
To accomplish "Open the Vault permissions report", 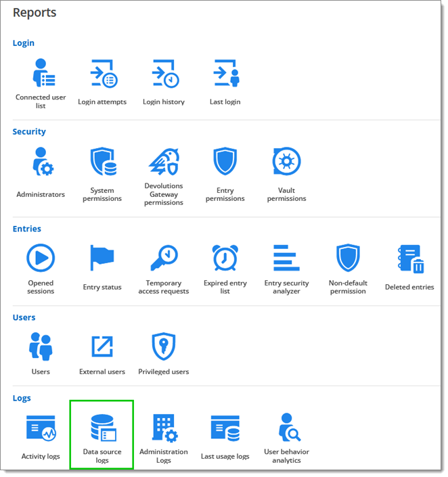I will (286, 162).
